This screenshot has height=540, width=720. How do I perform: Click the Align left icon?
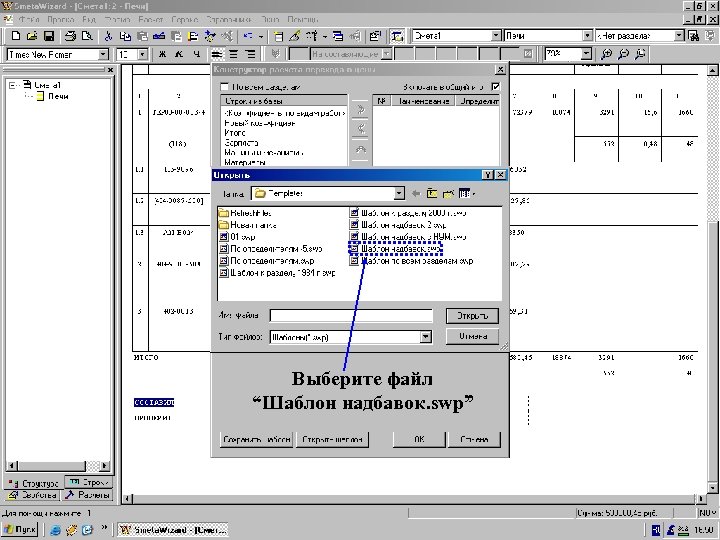coord(216,54)
